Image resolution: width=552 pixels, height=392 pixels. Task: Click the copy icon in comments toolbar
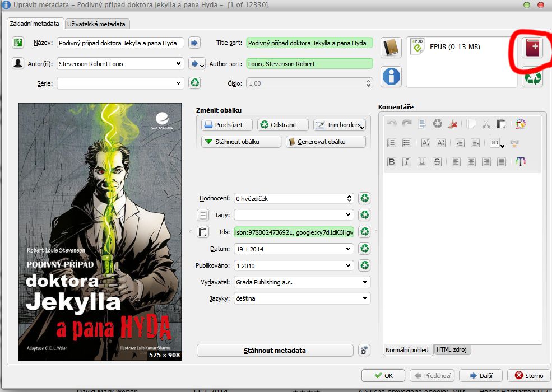471,124
